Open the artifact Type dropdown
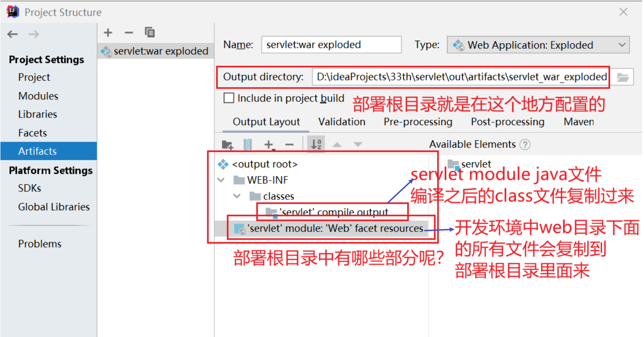 point(538,45)
